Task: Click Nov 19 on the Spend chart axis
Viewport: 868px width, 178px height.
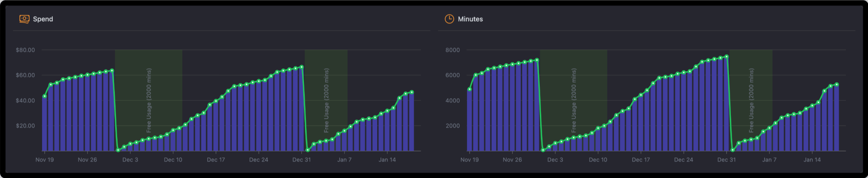Action: [x=45, y=160]
